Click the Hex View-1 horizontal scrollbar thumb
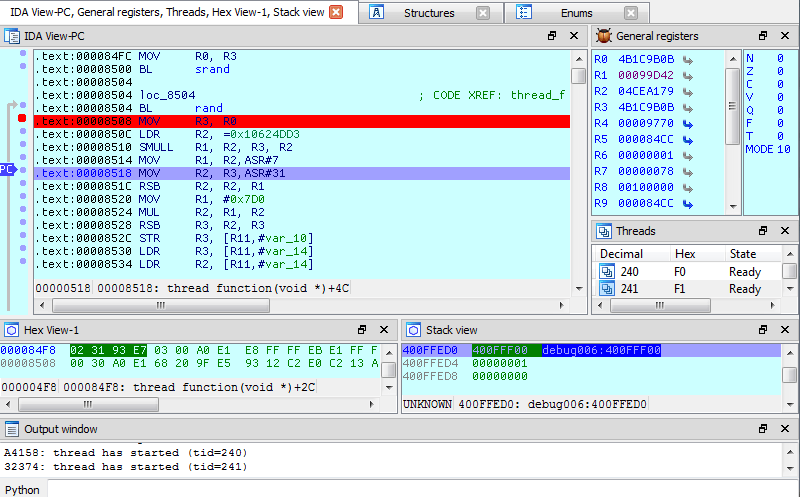Screen dimensions: 800x497 click(88, 404)
